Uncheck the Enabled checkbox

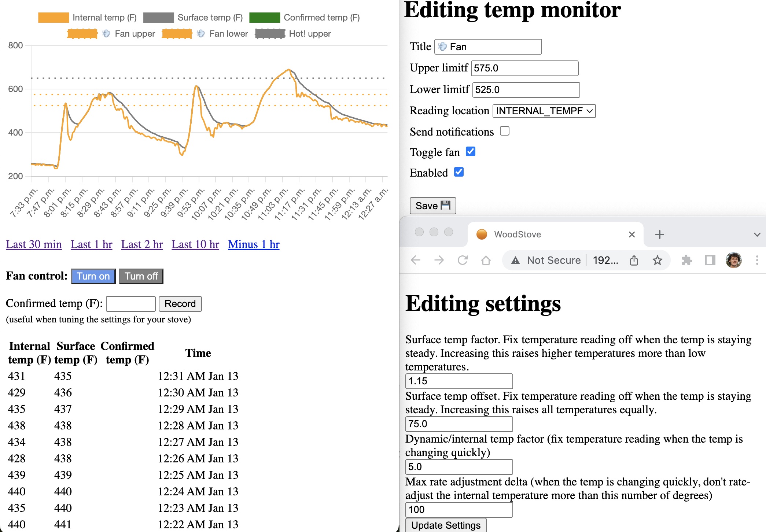(x=459, y=172)
